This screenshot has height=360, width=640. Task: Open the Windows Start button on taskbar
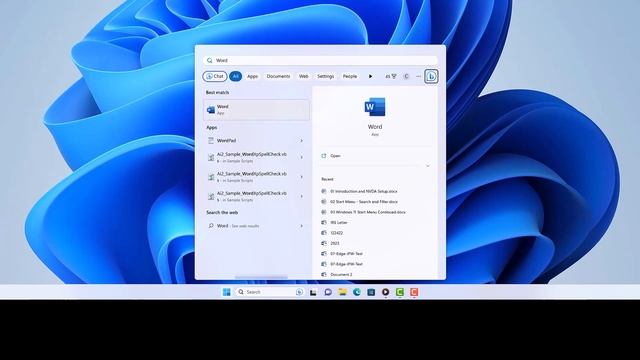(x=227, y=292)
